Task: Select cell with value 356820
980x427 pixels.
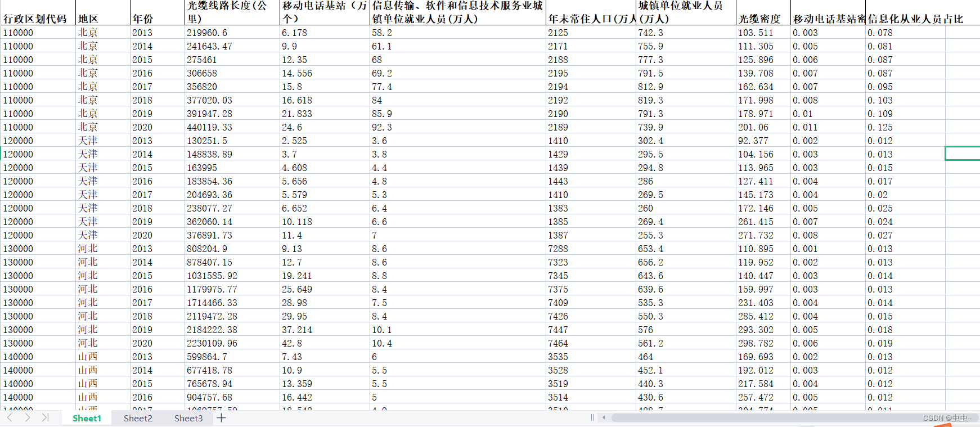Action: click(232, 87)
